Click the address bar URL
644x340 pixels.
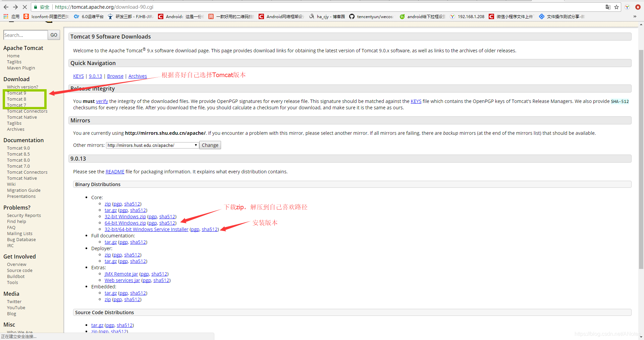[x=104, y=7]
